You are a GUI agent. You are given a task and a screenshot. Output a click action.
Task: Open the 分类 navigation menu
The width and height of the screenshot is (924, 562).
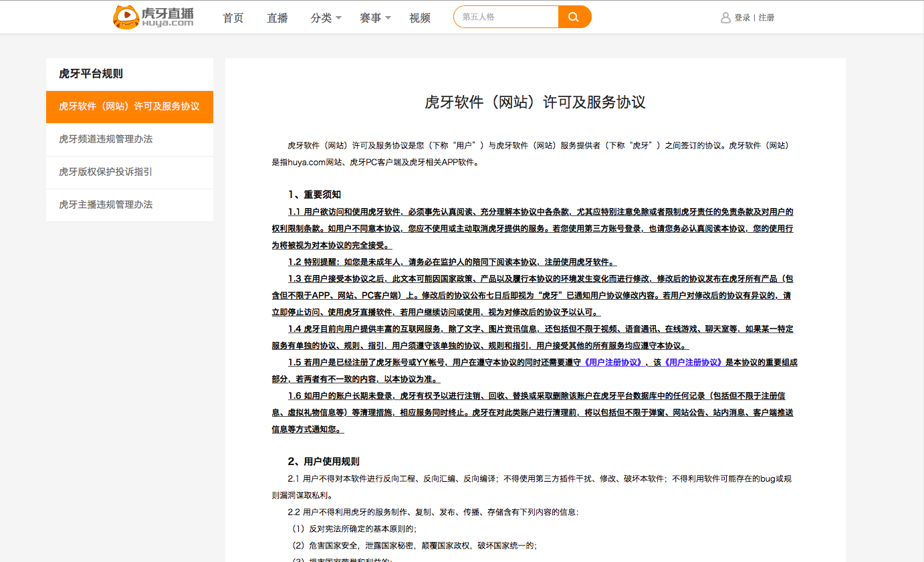coord(321,17)
